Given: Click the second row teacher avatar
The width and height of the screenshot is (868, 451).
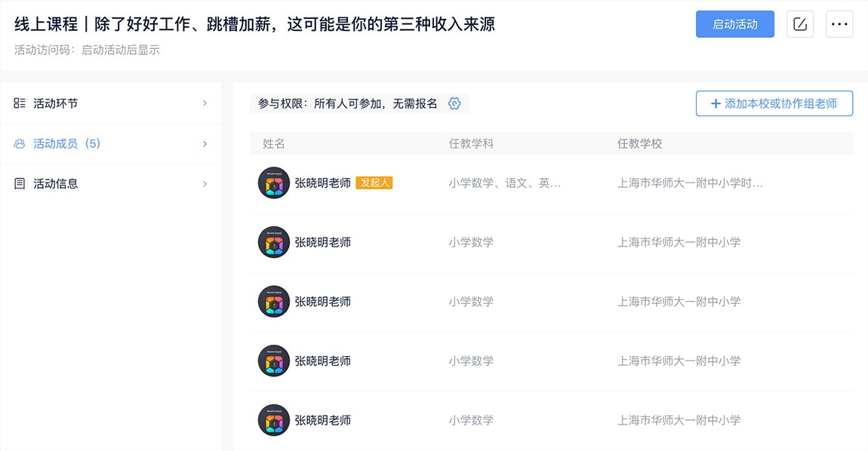Looking at the screenshot, I should tap(274, 242).
